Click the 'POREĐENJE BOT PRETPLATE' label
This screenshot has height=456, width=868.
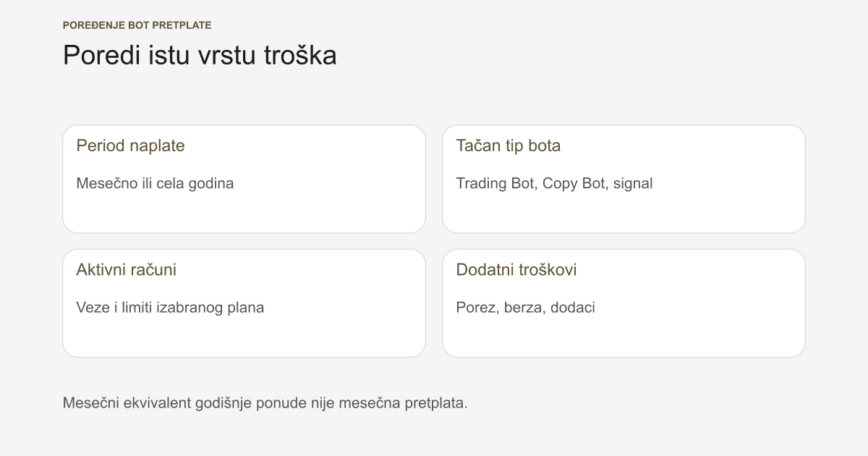[137, 25]
